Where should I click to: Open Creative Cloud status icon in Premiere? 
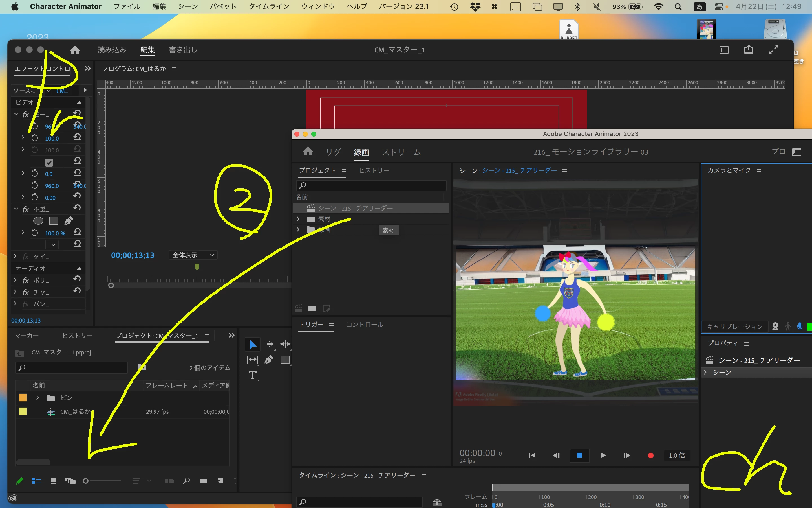tap(13, 498)
